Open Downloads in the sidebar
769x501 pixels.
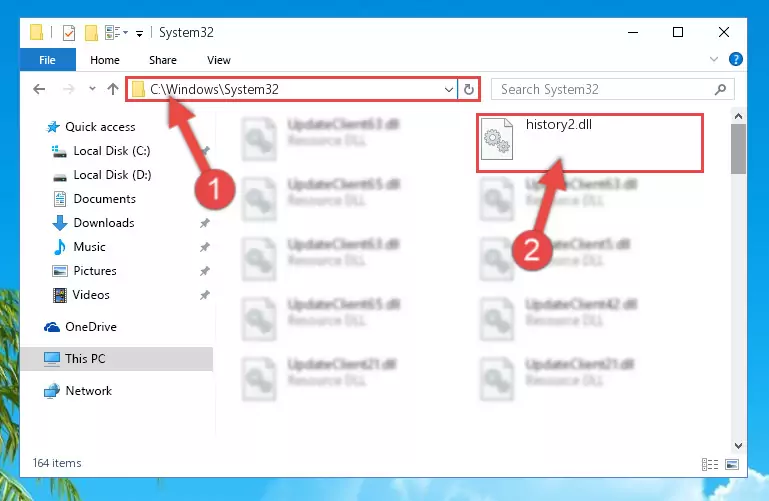103,223
